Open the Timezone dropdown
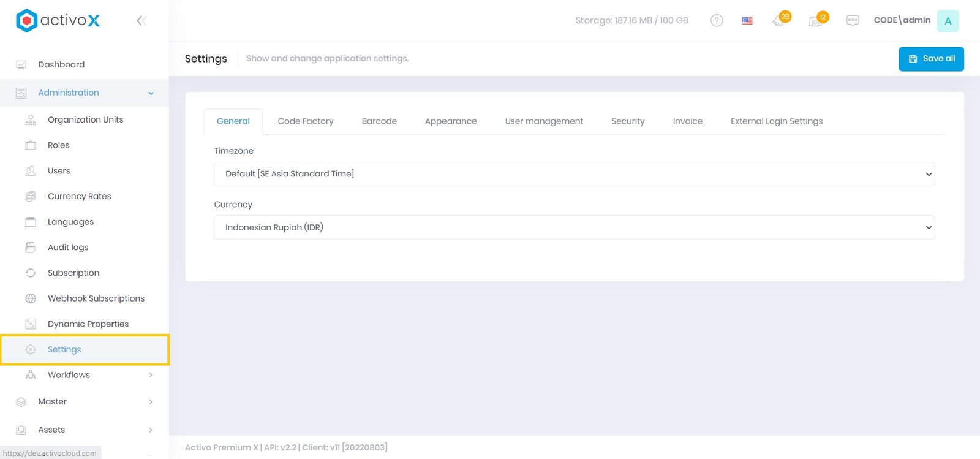 [574, 174]
